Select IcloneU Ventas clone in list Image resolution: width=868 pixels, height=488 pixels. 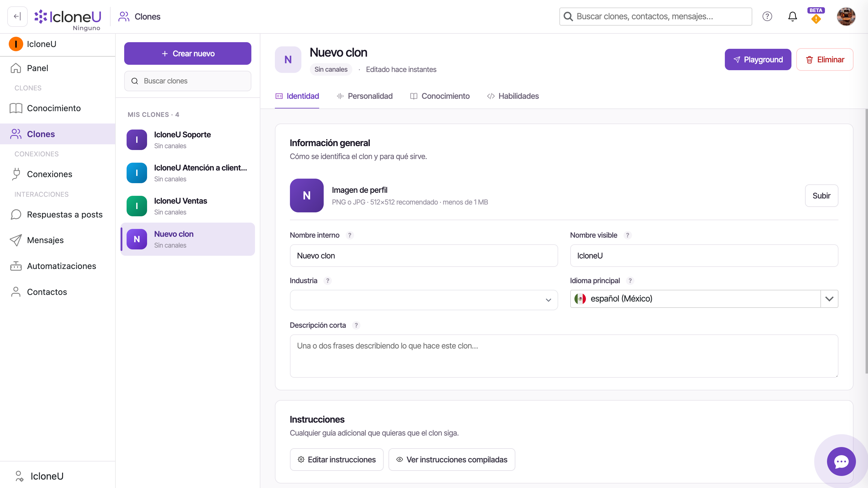[x=188, y=206]
